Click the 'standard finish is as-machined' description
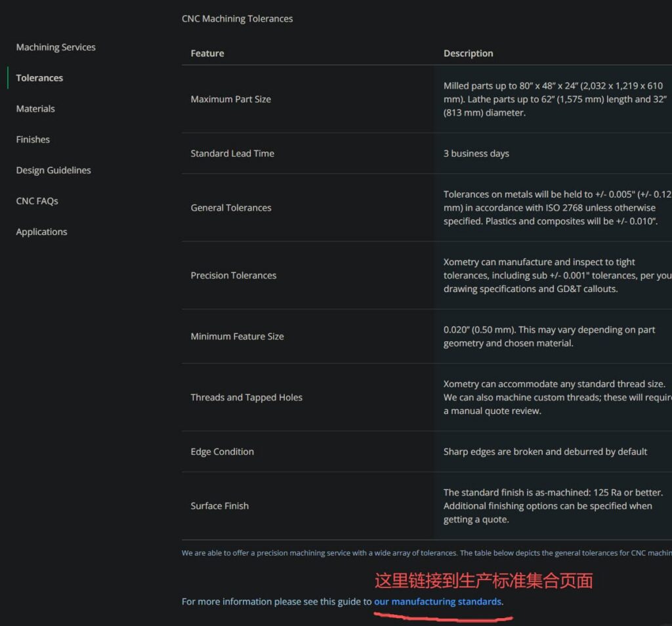The width and height of the screenshot is (672, 626). coord(553,506)
